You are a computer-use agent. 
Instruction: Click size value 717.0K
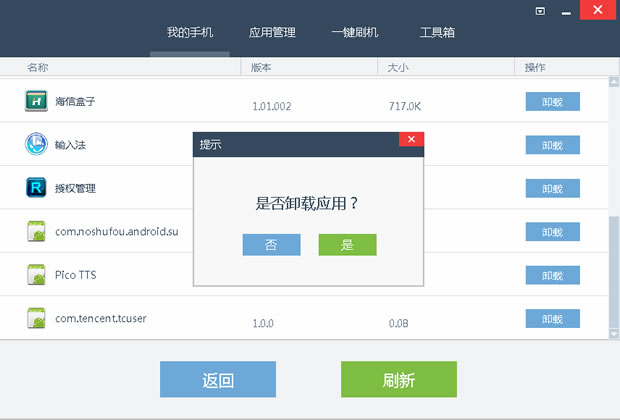[405, 106]
